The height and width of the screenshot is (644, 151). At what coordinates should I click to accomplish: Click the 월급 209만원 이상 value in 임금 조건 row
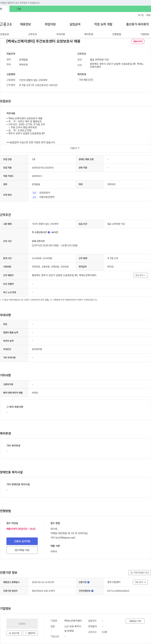(116, 224)
